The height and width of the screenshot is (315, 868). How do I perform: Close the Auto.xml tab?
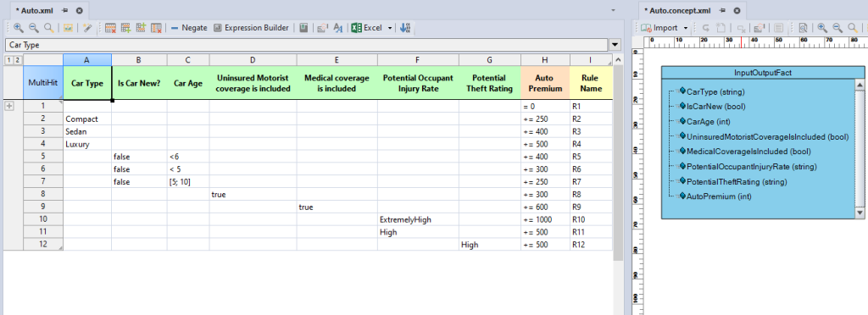pyautogui.click(x=79, y=10)
